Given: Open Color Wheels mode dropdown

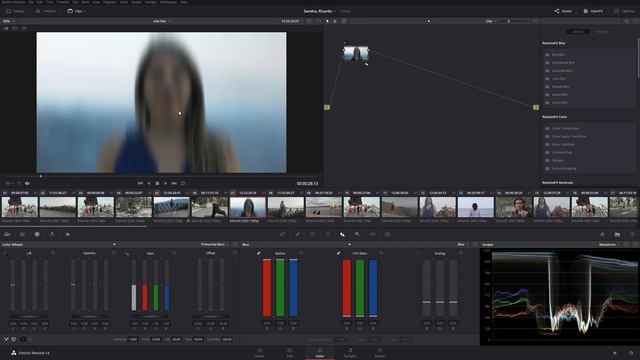Looking at the screenshot, I should [x=215, y=244].
